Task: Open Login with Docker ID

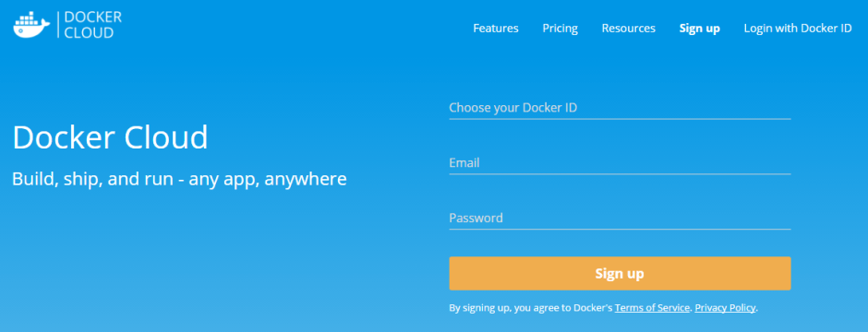Action: tap(798, 29)
